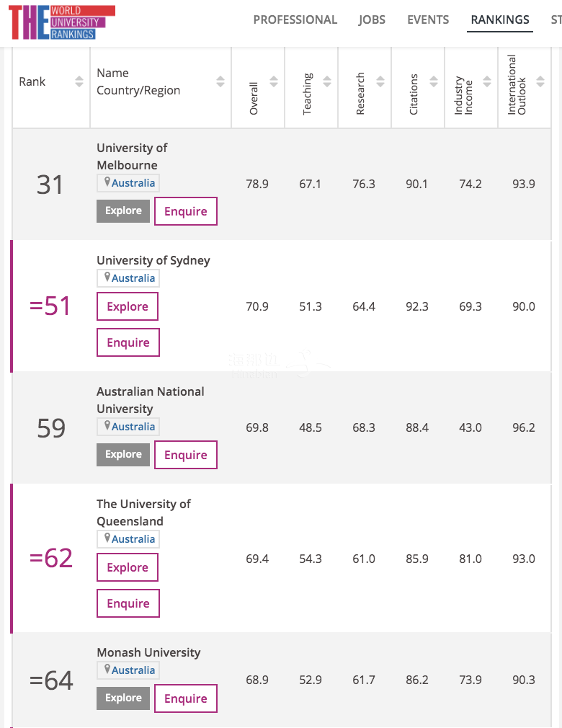Enquire about University of Sydney
This screenshot has height=728, width=562.
(x=128, y=342)
